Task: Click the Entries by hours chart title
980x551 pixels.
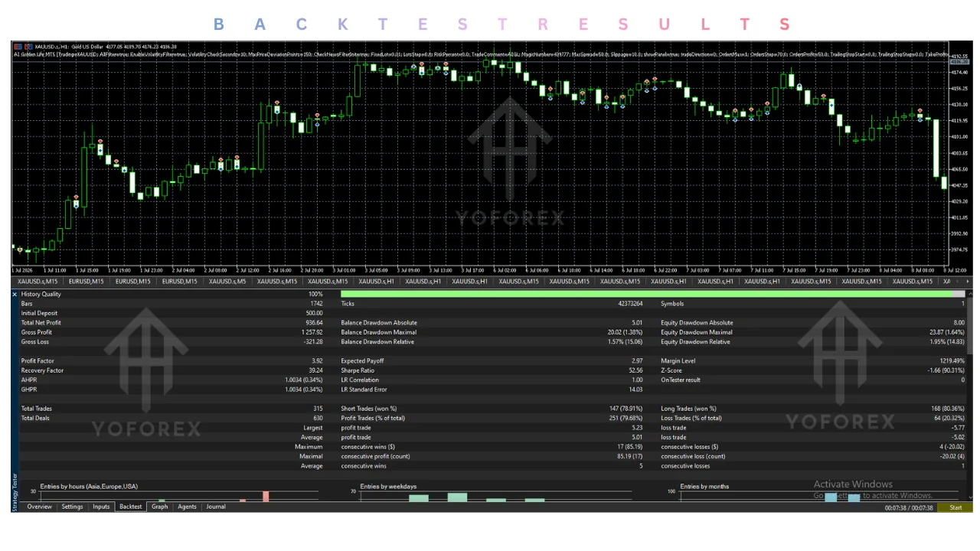Action: [89, 486]
